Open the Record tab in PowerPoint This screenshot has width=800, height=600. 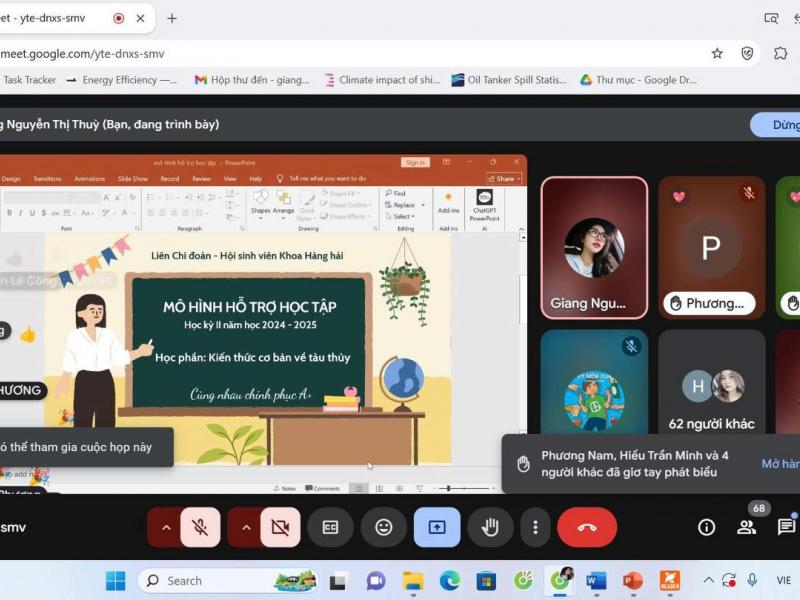pyautogui.click(x=170, y=179)
